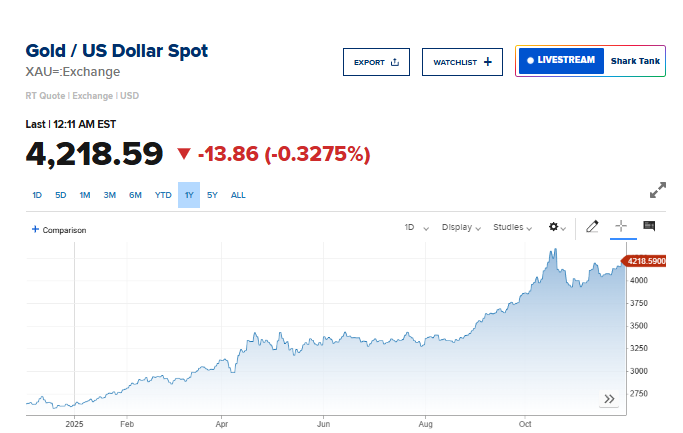Screen dimensions: 683x433
Task: Switch to the YTD range tab
Action: (163, 195)
